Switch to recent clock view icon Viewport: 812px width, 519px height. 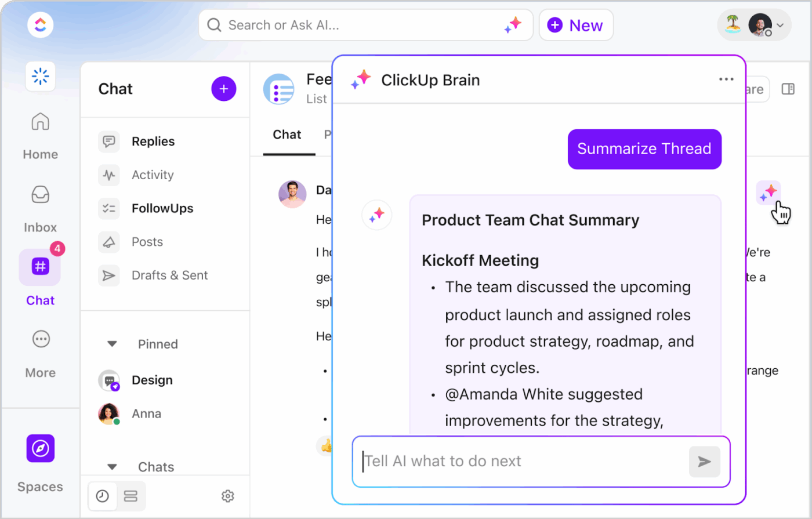102,496
